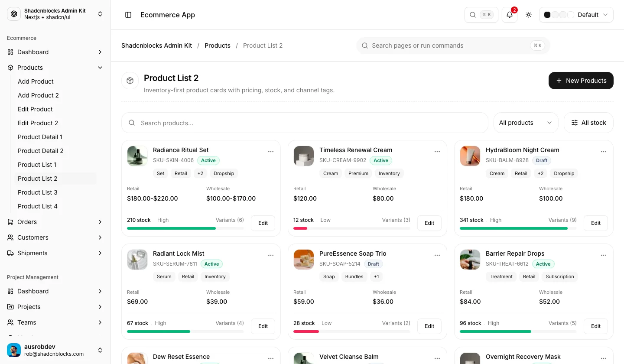Open options menu for Velvet Cleanse Balm
Screen dimensions: 624x364
[437, 358]
